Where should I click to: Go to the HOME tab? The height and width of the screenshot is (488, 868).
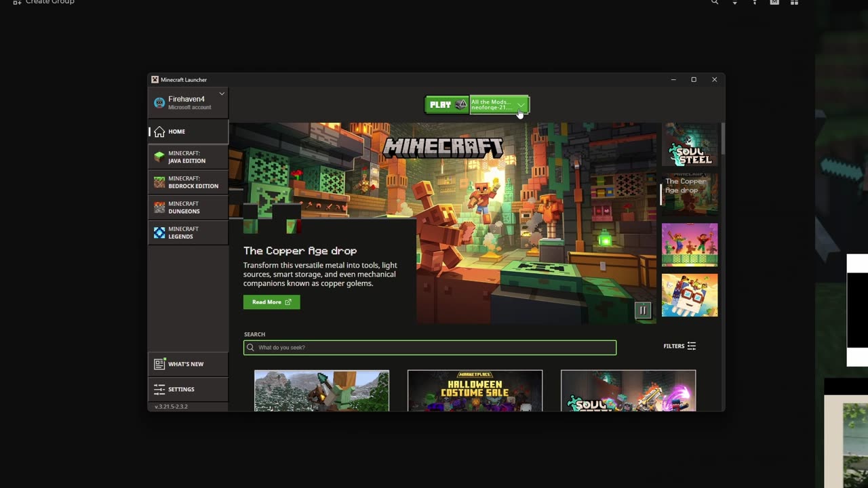pyautogui.click(x=189, y=131)
